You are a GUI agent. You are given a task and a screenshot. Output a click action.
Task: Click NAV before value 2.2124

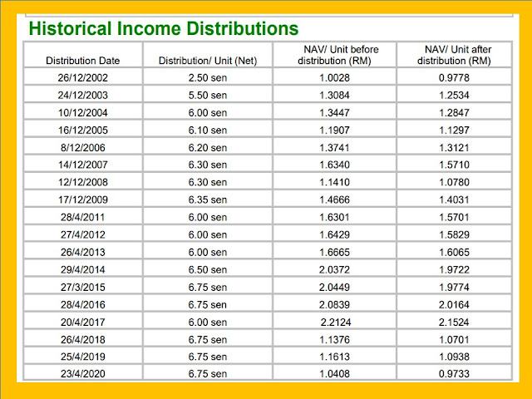point(336,323)
